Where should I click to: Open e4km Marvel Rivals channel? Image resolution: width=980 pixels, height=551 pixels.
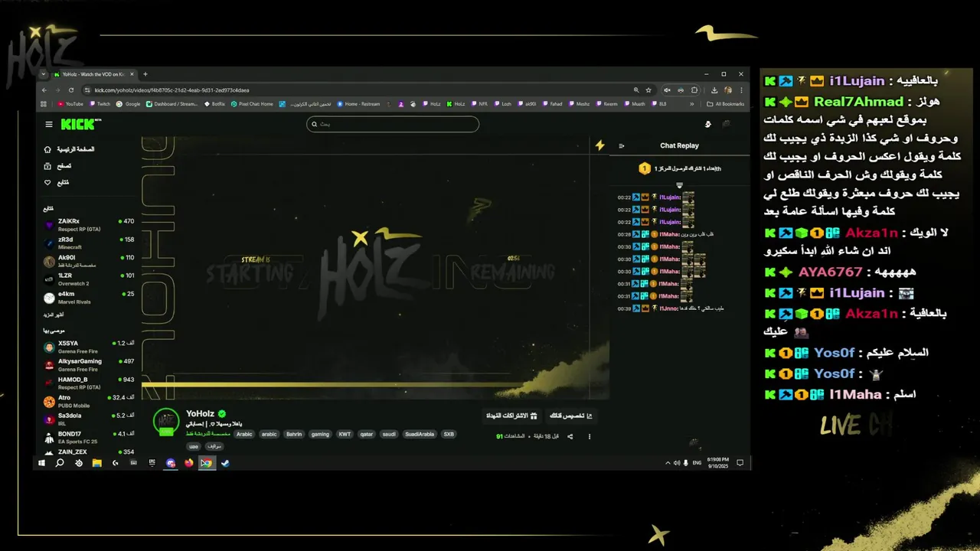coord(89,298)
